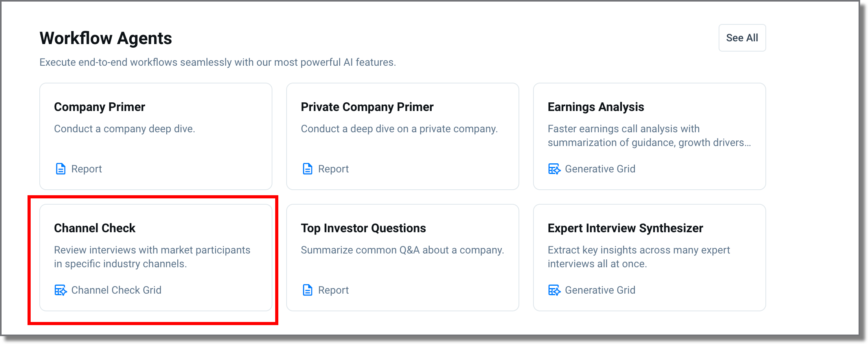Click the Channel Check Grid icon

coord(61,290)
